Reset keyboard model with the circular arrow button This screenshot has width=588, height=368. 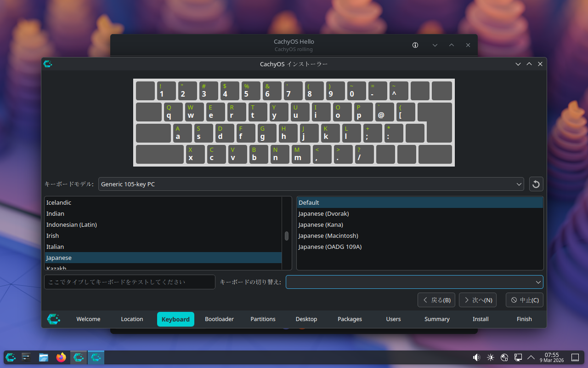point(536,184)
